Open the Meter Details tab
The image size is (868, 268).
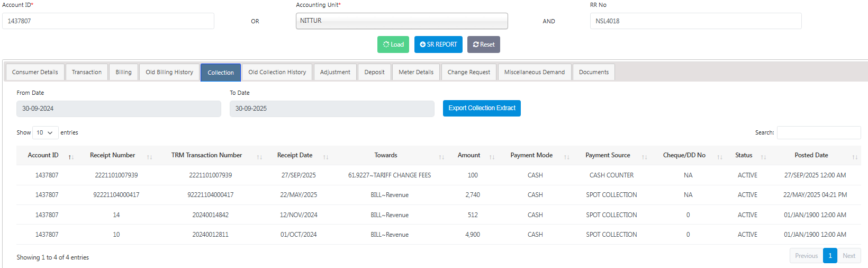pyautogui.click(x=415, y=72)
